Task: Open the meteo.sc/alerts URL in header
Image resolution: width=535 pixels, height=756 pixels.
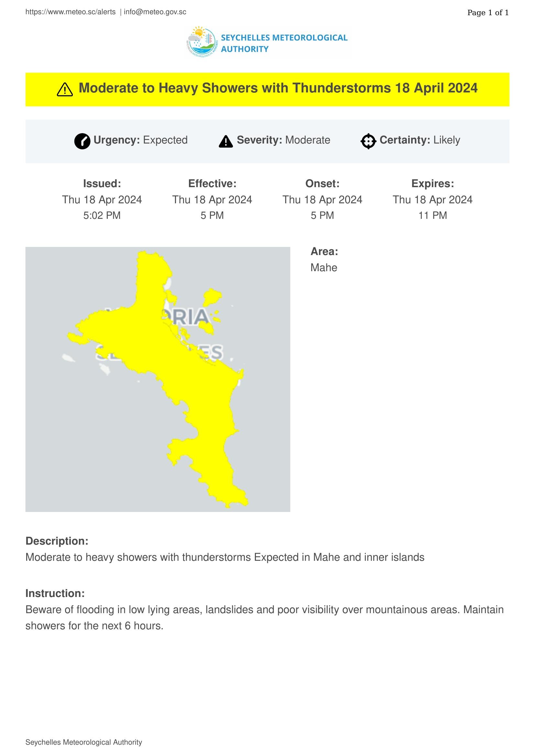Action: point(71,12)
